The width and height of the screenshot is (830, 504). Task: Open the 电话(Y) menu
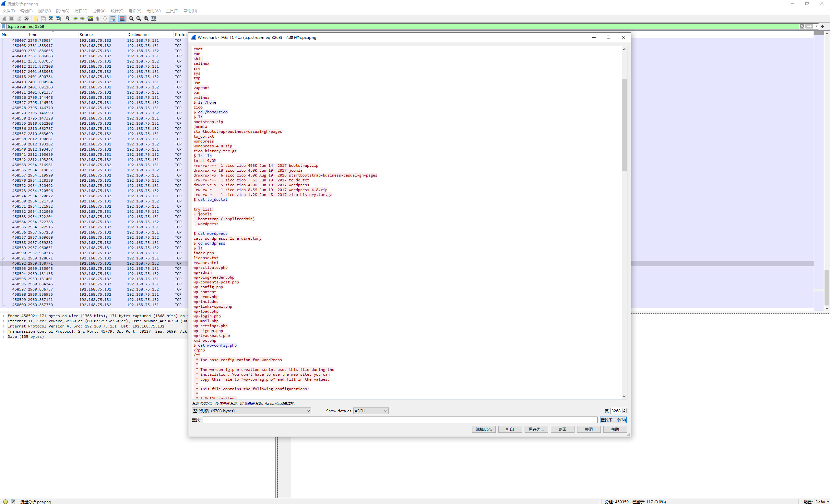tap(135, 11)
